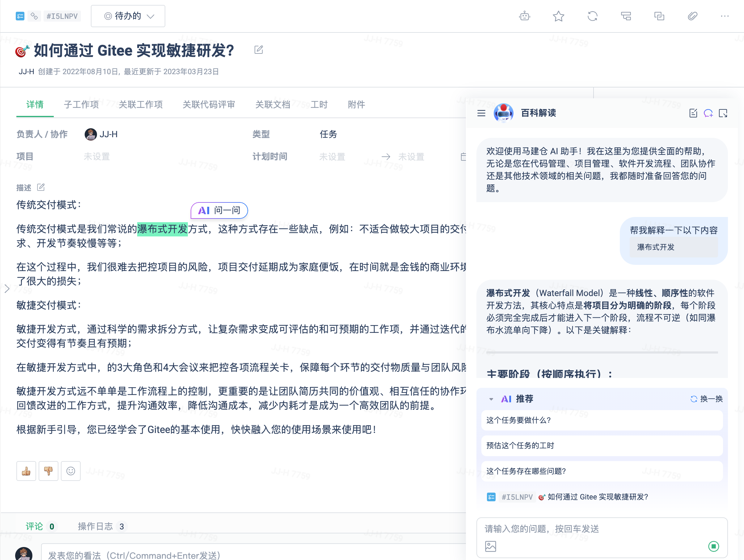Click the duplicate issue icon

point(659,16)
